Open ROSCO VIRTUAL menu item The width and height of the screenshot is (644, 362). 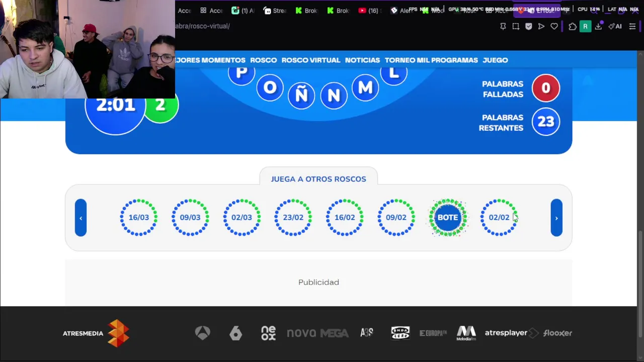pos(311,60)
